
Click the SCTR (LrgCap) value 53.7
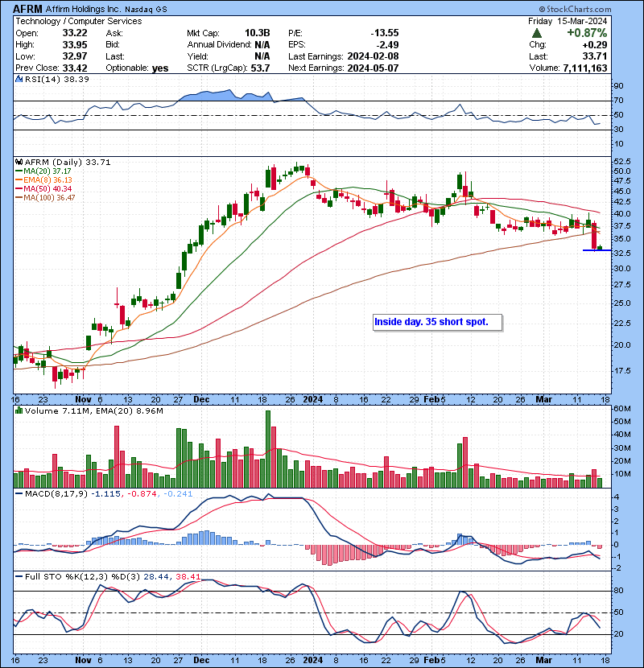[260, 68]
